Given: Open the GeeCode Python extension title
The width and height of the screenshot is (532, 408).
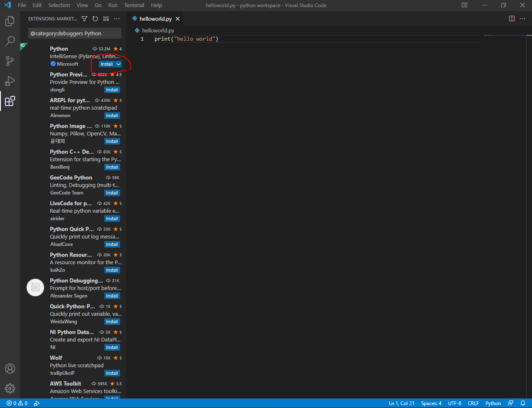Looking at the screenshot, I should click(71, 178).
